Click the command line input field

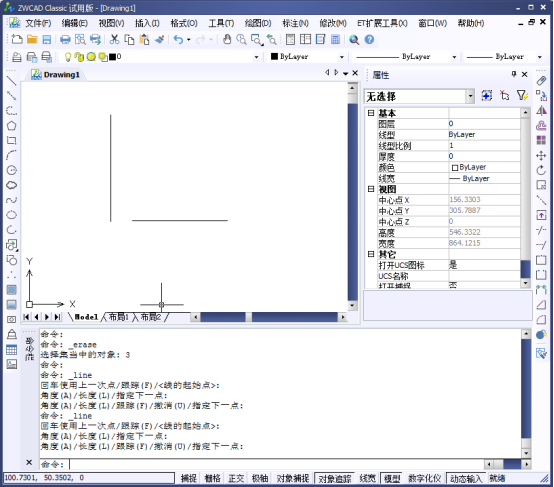276,464
